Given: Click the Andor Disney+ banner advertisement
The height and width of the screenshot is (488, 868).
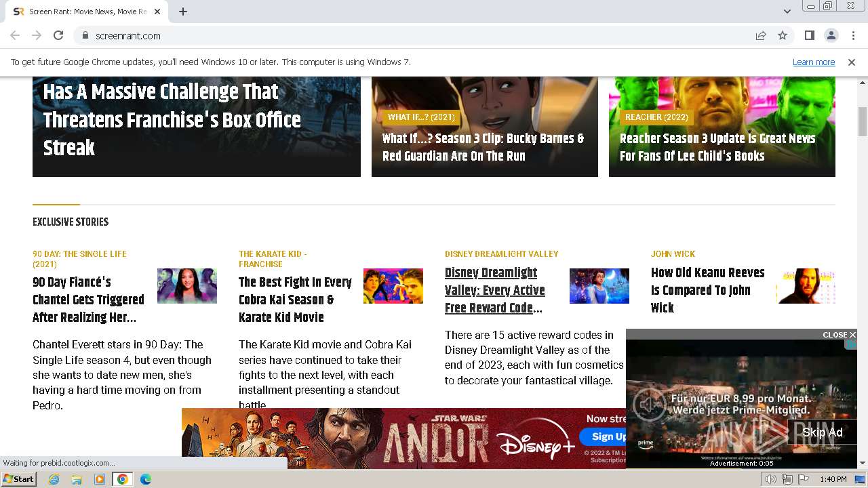Looking at the screenshot, I should click(x=404, y=439).
